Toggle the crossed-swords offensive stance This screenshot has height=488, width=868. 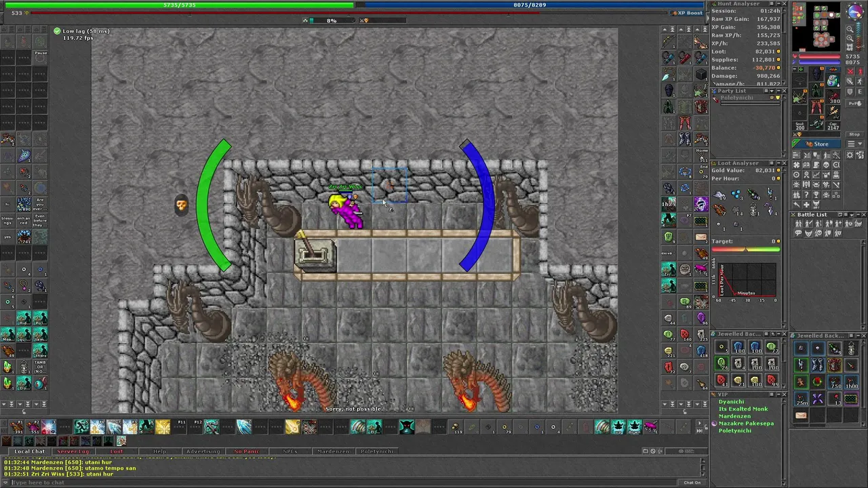coord(850,71)
